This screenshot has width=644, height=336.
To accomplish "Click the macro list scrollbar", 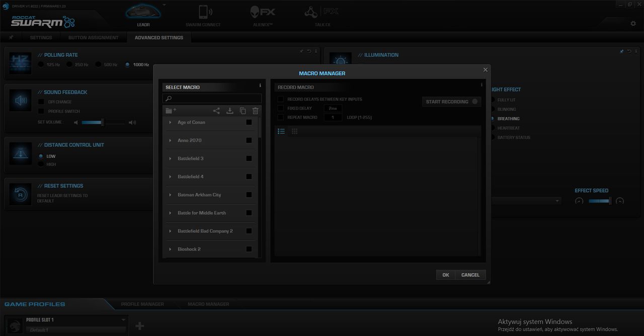I will 260,128.
